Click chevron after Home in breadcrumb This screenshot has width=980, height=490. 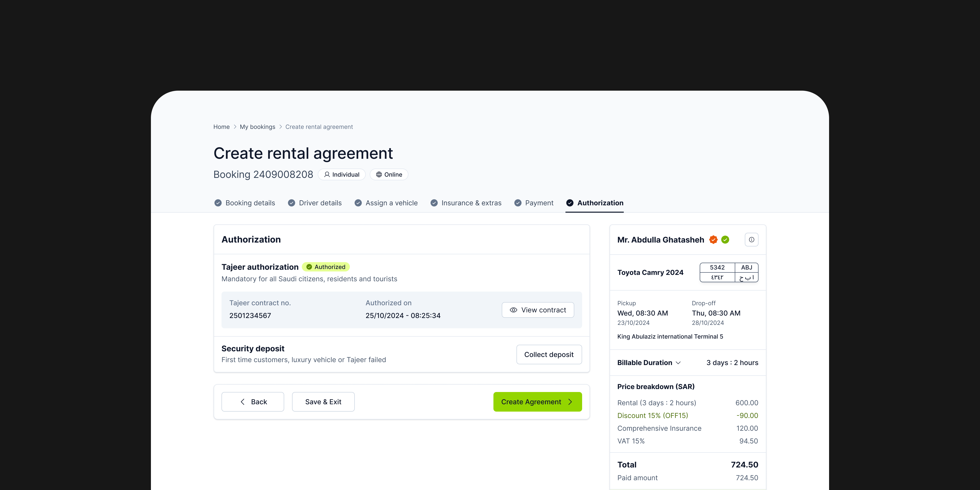click(x=235, y=127)
